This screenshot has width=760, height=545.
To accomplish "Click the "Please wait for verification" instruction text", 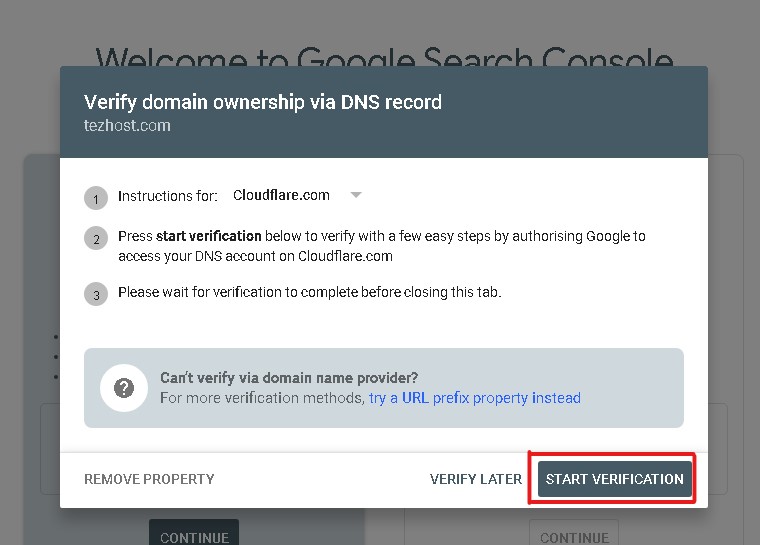I will [x=309, y=293].
